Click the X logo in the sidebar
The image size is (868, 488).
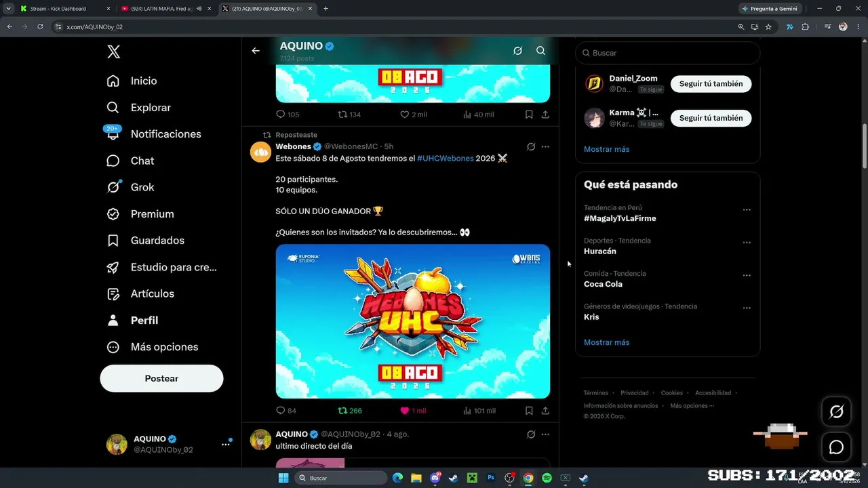coord(113,52)
